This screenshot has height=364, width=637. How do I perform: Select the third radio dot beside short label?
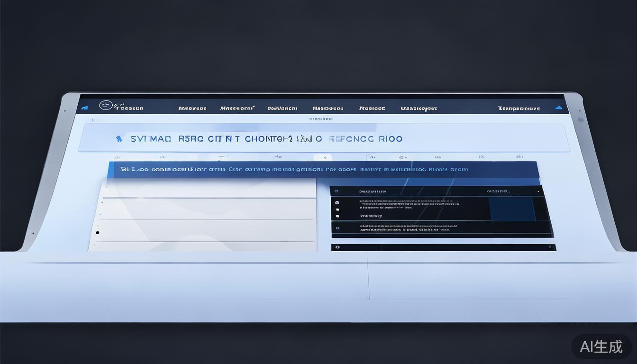tap(337, 216)
